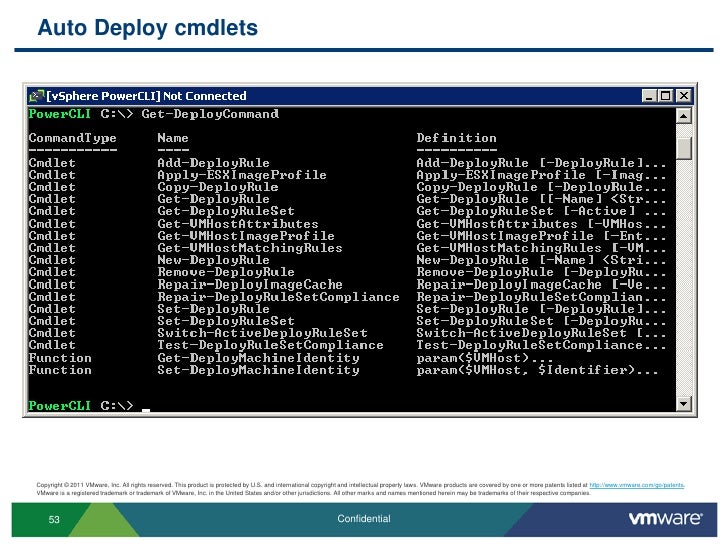Select Repair-DeployRuleSetCompliance in Name column
The height and width of the screenshot is (546, 728).
point(278,297)
